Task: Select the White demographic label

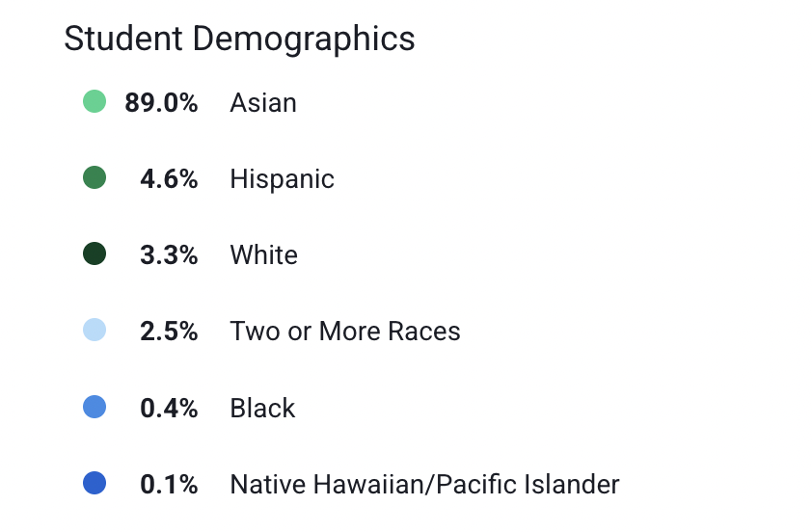Action: coord(263,254)
